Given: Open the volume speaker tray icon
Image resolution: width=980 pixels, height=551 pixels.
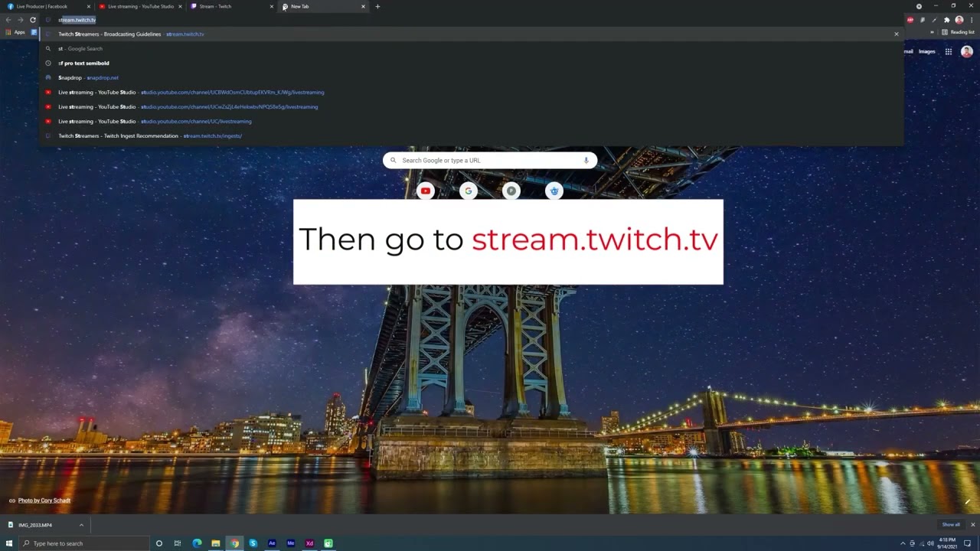Looking at the screenshot, I should 931,543.
